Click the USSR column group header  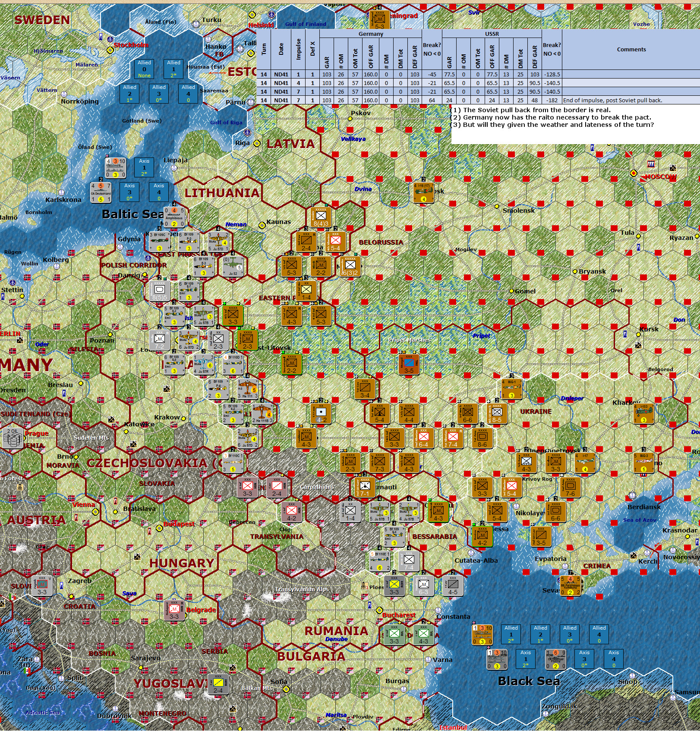492,34
